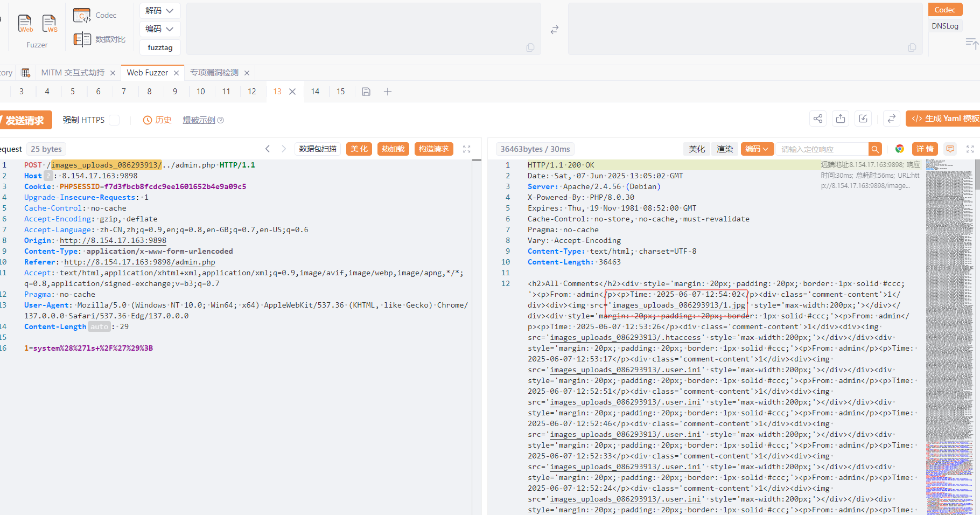Switch to fuzzer sub-tab 3
The height and width of the screenshot is (515, 980).
point(22,92)
